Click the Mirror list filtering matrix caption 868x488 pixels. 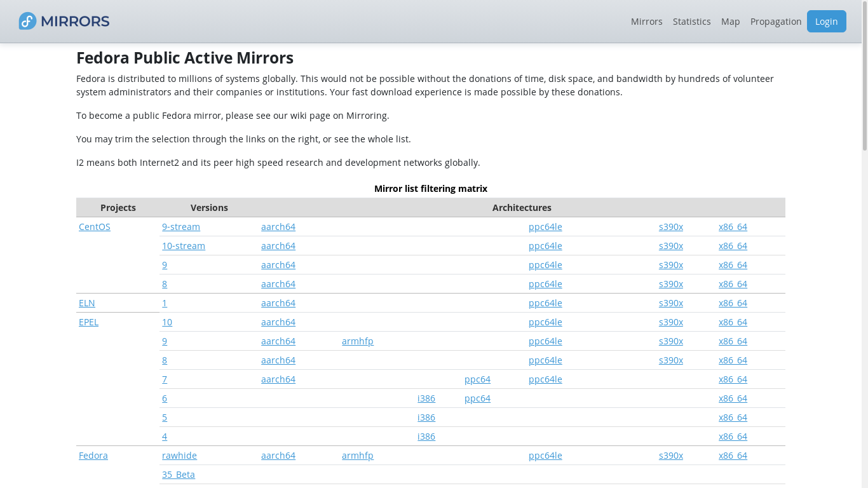pyautogui.click(x=431, y=189)
